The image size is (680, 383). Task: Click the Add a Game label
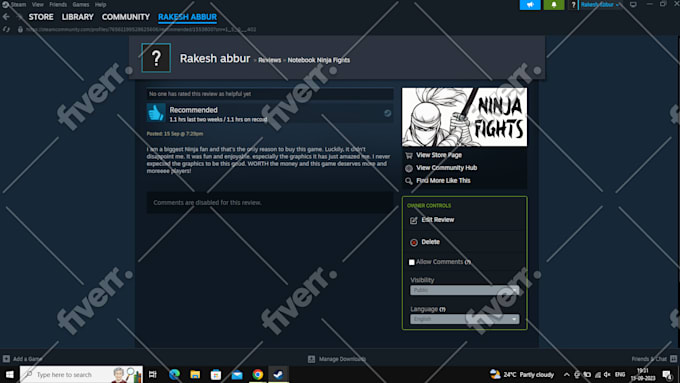28,359
